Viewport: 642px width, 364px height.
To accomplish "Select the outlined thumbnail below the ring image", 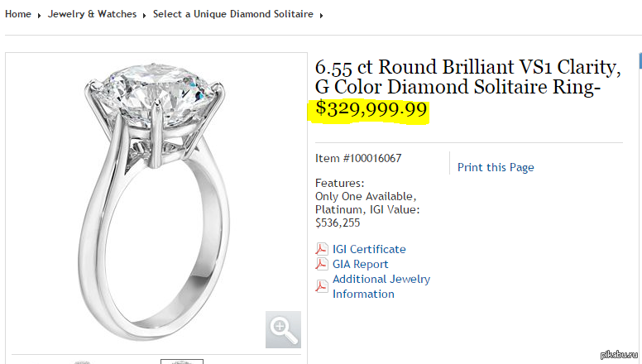I will [182, 362].
